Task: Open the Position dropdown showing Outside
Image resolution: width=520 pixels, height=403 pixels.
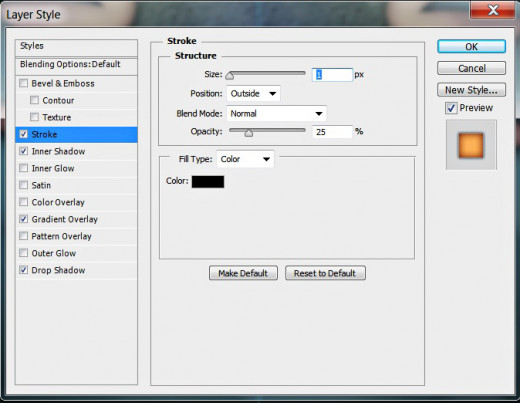Action: 253,94
